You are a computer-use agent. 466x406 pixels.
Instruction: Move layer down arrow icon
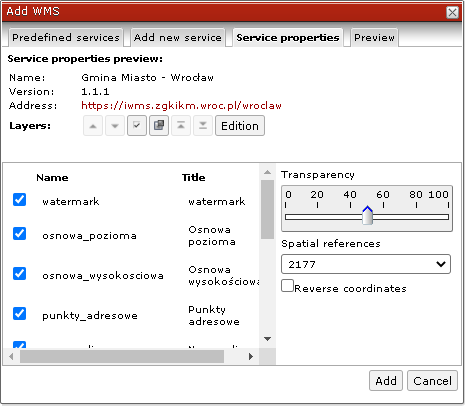point(115,126)
